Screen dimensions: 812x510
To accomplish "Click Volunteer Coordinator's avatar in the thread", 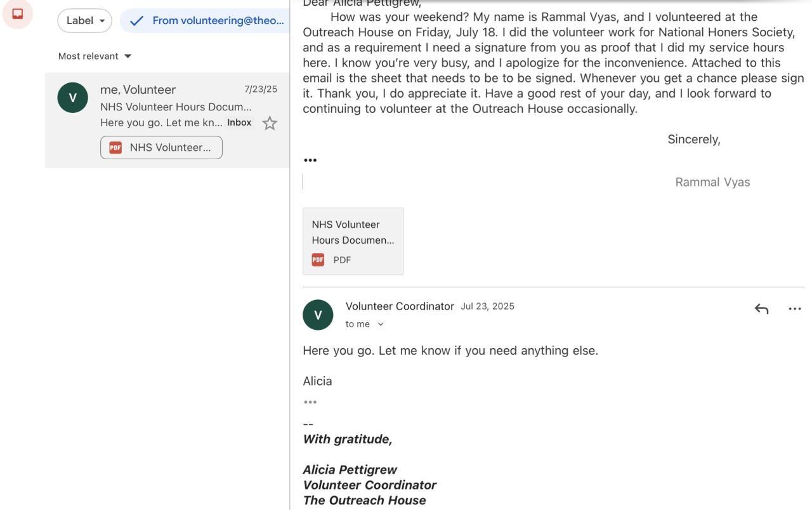I will click(x=318, y=315).
